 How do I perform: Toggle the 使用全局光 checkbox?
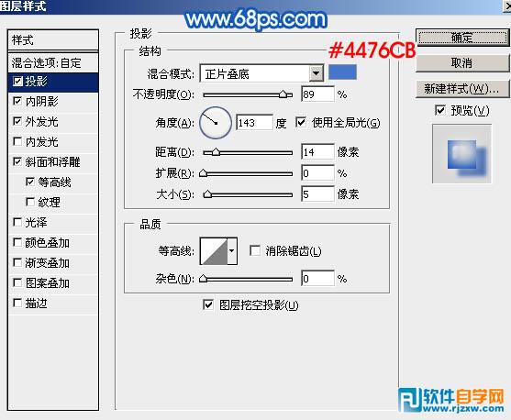click(x=301, y=123)
